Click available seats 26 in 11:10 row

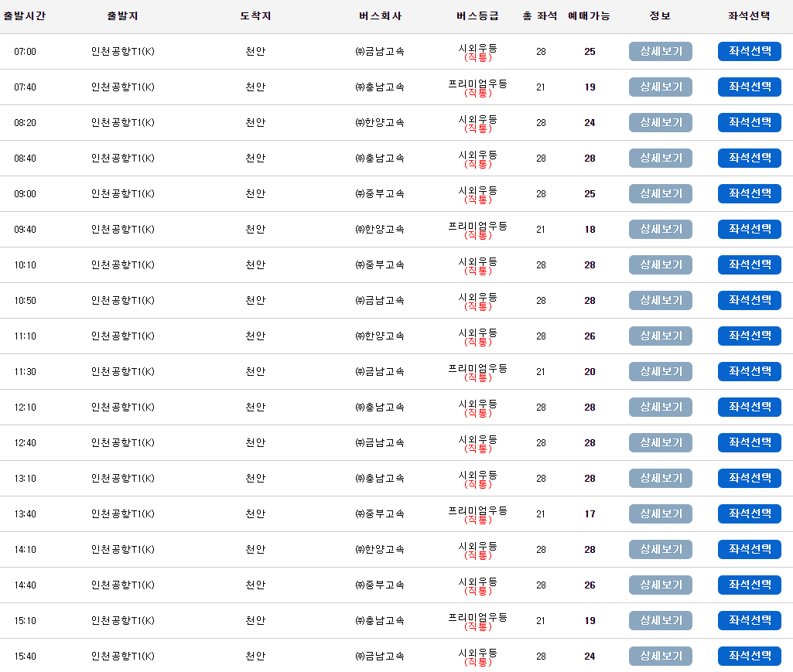590,336
